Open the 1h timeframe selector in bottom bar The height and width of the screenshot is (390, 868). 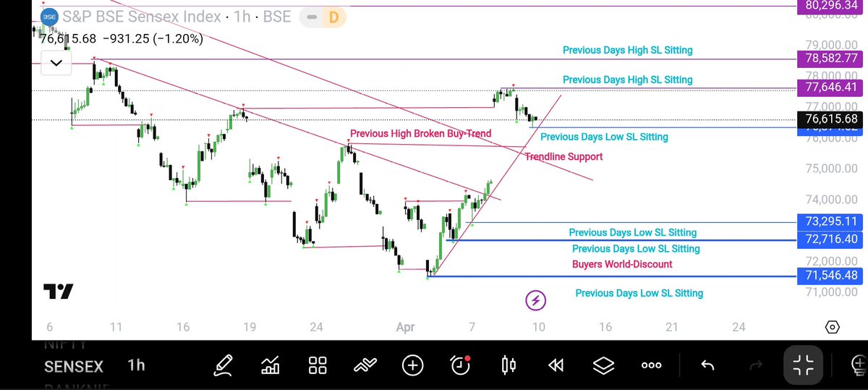(136, 365)
